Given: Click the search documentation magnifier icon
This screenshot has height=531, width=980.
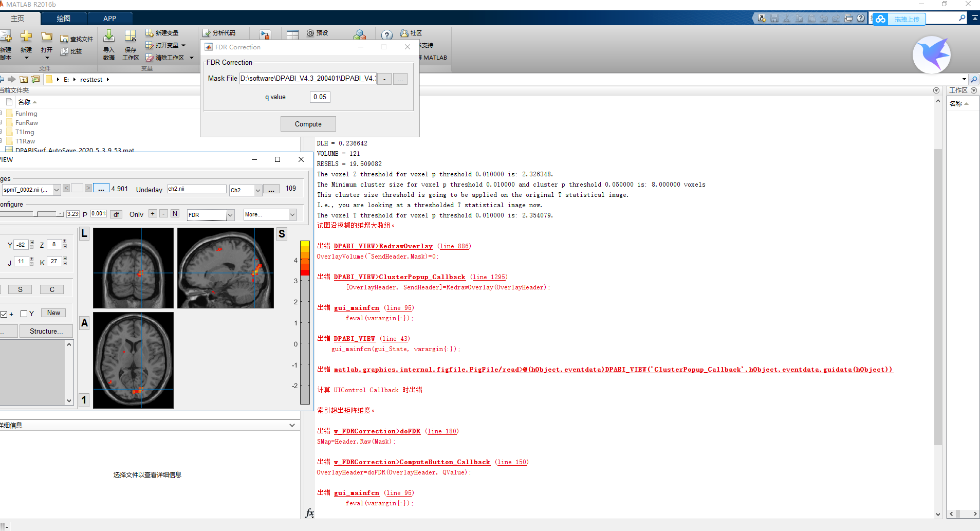Looking at the screenshot, I should [x=962, y=18].
